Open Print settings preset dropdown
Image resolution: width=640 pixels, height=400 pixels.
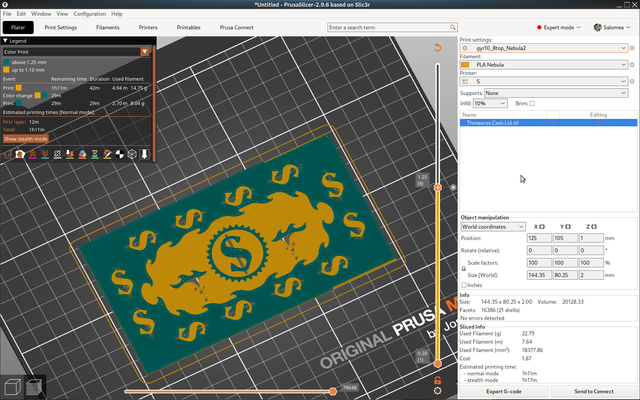(x=544, y=48)
